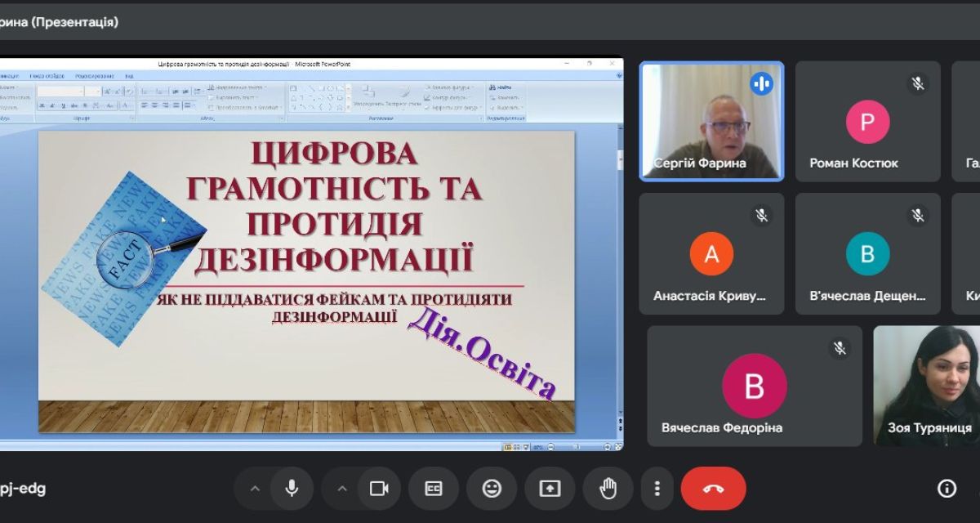
Task: Open the font name dropdown in PowerPoint
Action: click(61, 92)
